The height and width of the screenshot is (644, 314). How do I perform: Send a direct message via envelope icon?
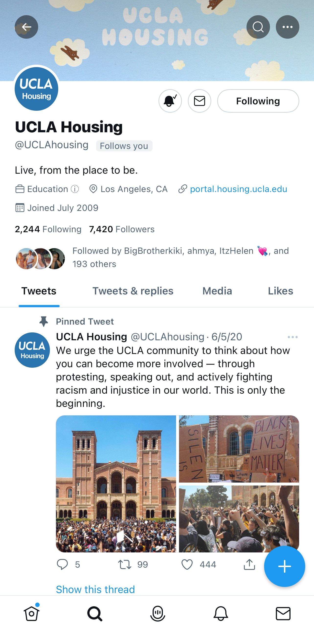200,101
